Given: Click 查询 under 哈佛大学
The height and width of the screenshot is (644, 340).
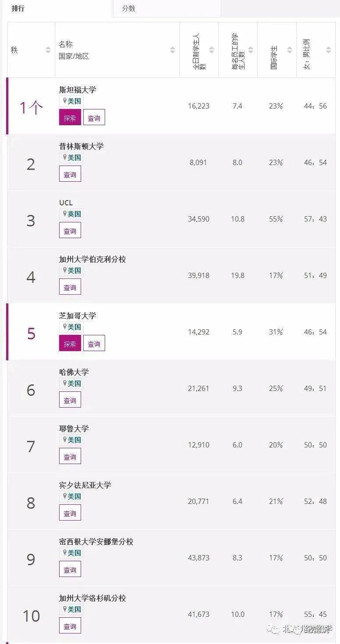Looking at the screenshot, I should click(x=70, y=400).
